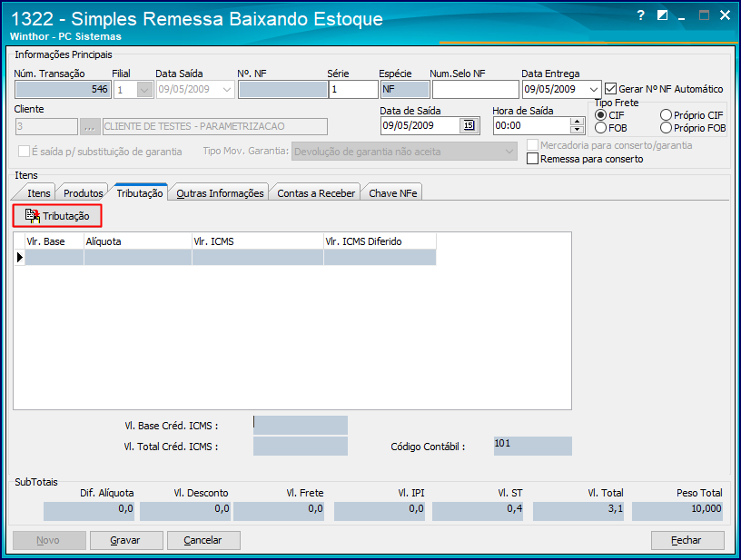Click the Espécie field showing NF
The height and width of the screenshot is (560, 741).
point(404,89)
